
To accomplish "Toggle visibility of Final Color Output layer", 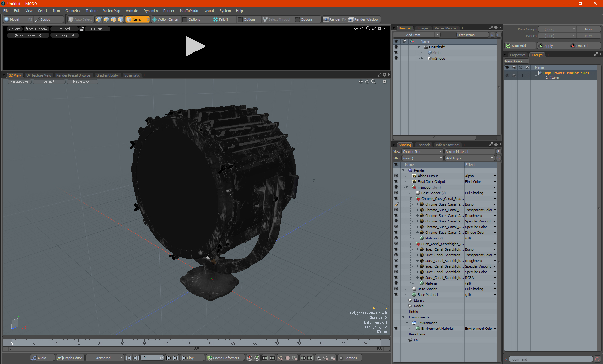I will [x=396, y=182].
